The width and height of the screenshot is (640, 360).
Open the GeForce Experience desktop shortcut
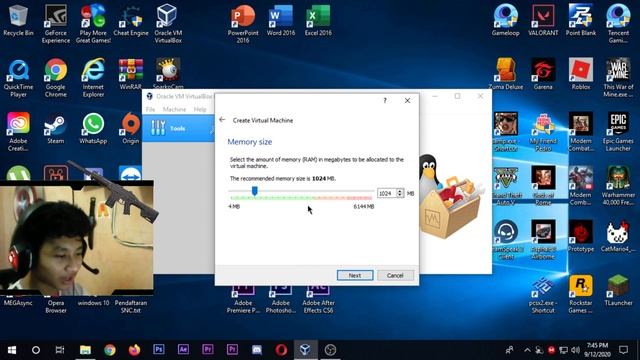(x=56, y=23)
